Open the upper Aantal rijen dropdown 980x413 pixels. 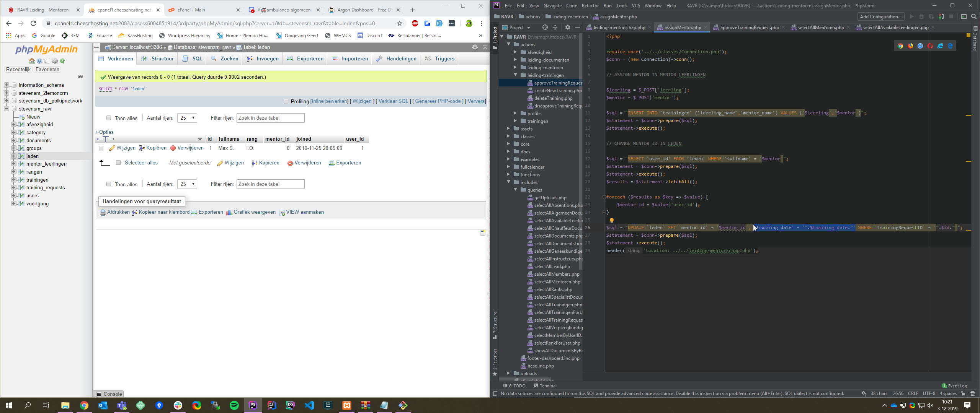pyautogui.click(x=187, y=118)
